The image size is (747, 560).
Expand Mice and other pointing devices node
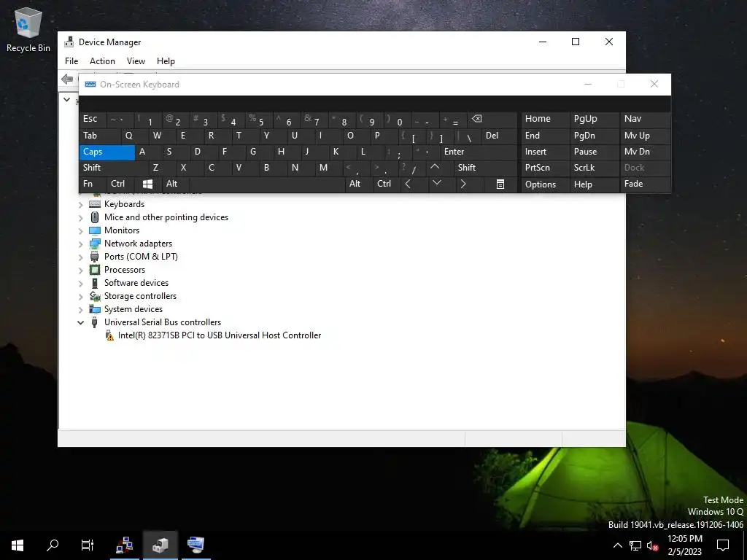[x=80, y=217]
